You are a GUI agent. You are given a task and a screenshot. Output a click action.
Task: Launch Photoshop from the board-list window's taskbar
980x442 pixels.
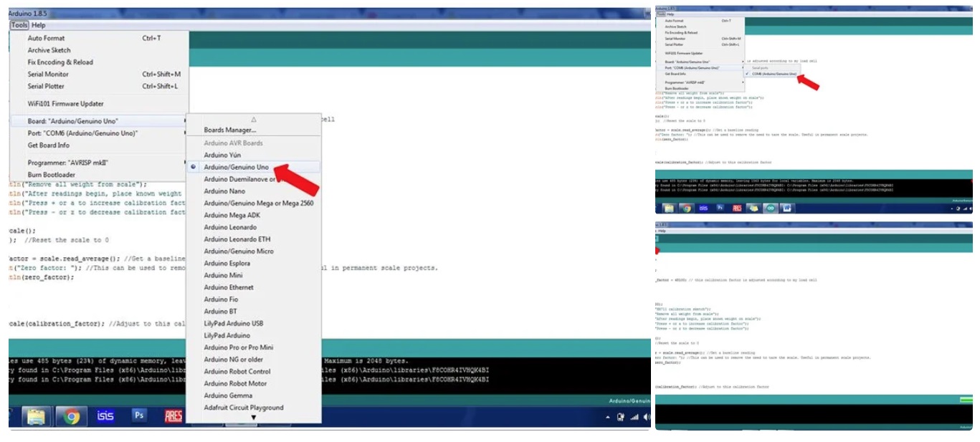(x=139, y=415)
